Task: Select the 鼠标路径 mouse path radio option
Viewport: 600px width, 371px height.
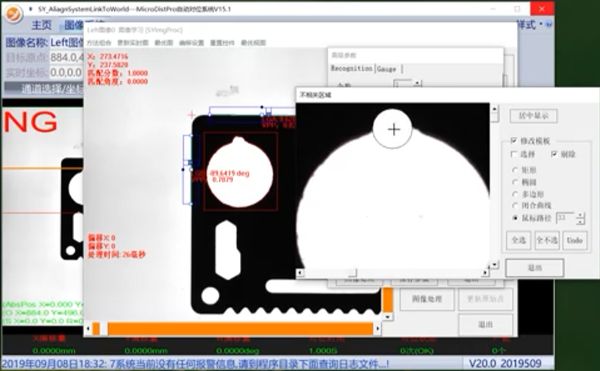Action: point(515,218)
